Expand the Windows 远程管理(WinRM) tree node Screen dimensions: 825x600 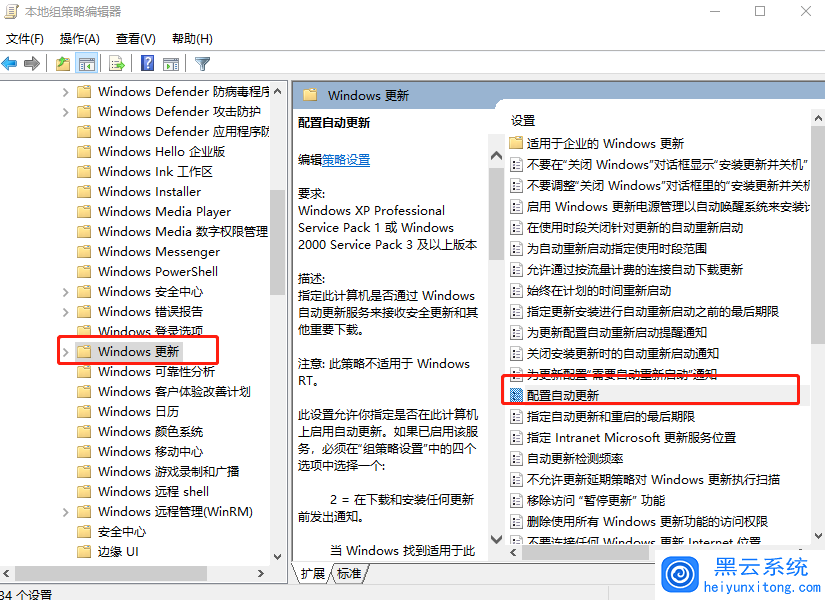click(x=65, y=512)
